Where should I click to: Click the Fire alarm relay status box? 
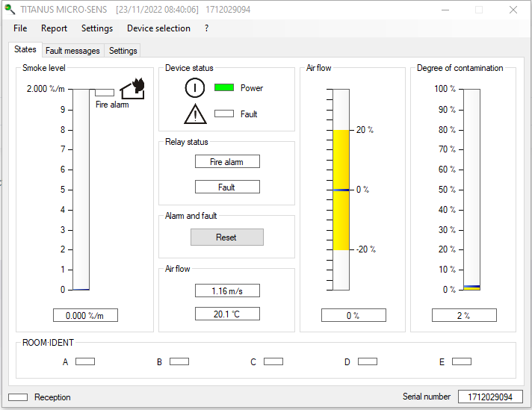227,161
